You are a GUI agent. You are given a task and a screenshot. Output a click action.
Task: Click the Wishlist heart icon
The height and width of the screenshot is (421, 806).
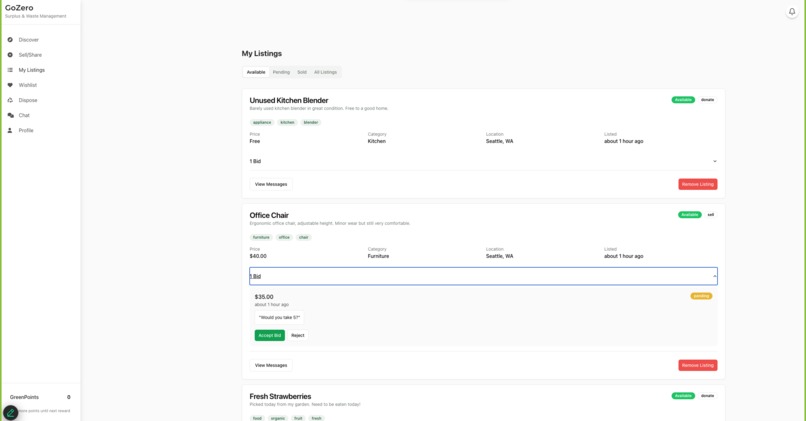click(x=10, y=85)
